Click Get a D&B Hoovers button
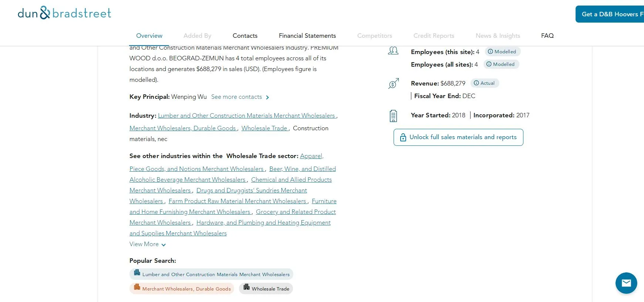Screen dimensions: 644x302 [610, 14]
